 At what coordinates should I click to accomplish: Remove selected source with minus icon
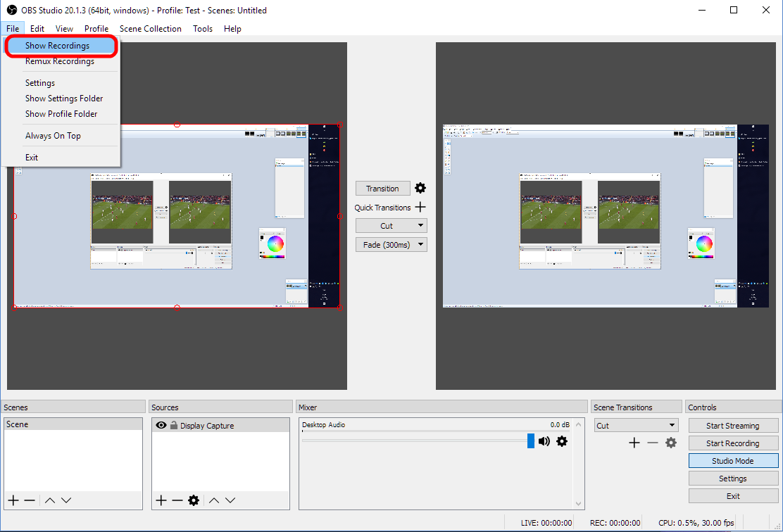coord(177,500)
